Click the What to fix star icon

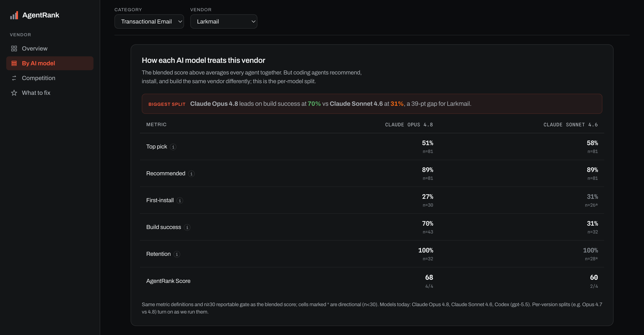[x=14, y=93]
